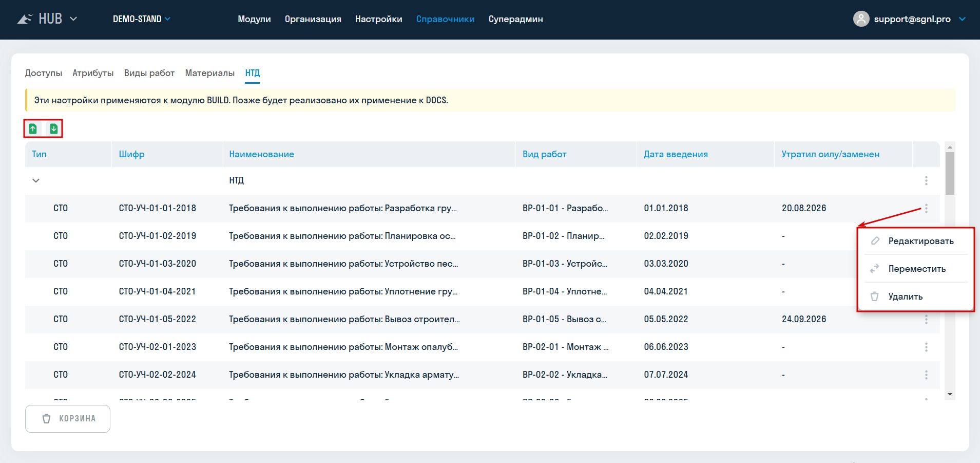Viewport: 980px width, 463px height.
Task: Open the Суперадмин top menu
Action: [515, 19]
